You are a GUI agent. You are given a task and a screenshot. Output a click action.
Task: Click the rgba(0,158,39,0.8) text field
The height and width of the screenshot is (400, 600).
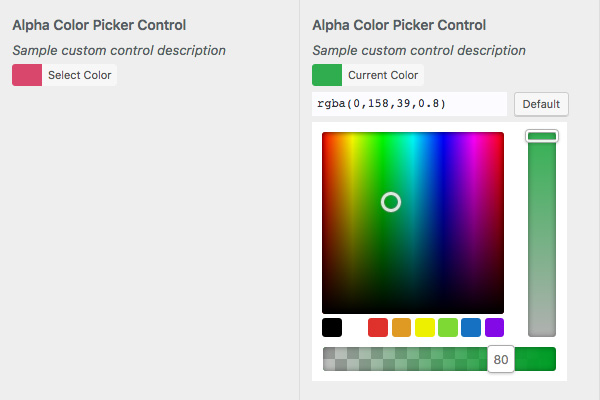click(409, 104)
